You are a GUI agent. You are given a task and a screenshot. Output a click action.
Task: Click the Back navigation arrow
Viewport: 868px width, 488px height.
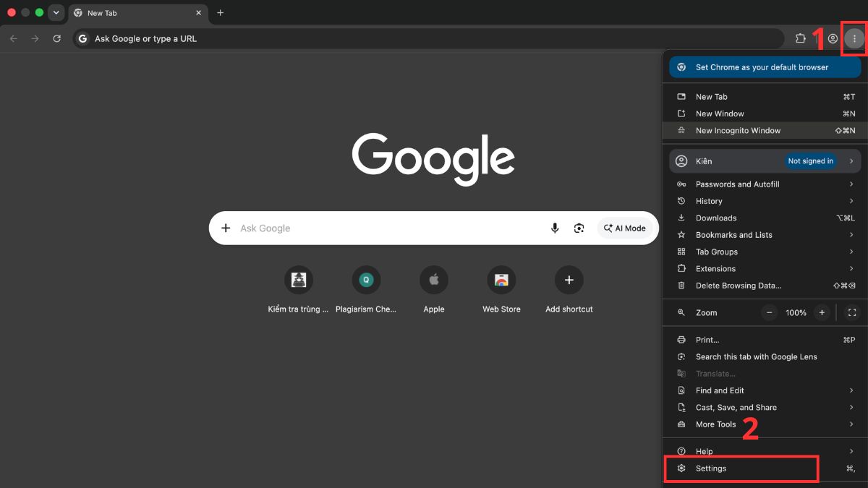(x=13, y=38)
